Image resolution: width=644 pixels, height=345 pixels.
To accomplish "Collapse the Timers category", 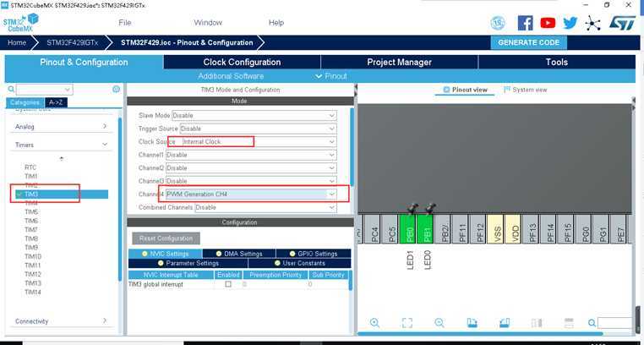I will 61,145.
